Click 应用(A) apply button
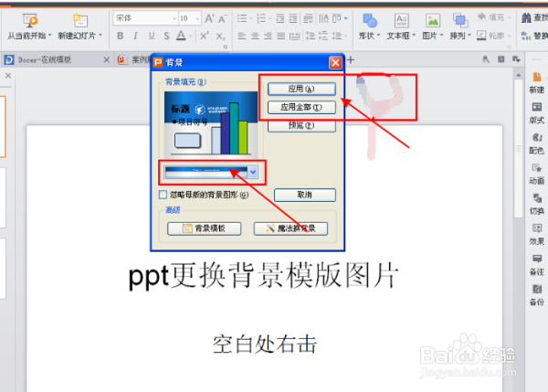Screen dimensions: 548x392 [301, 89]
